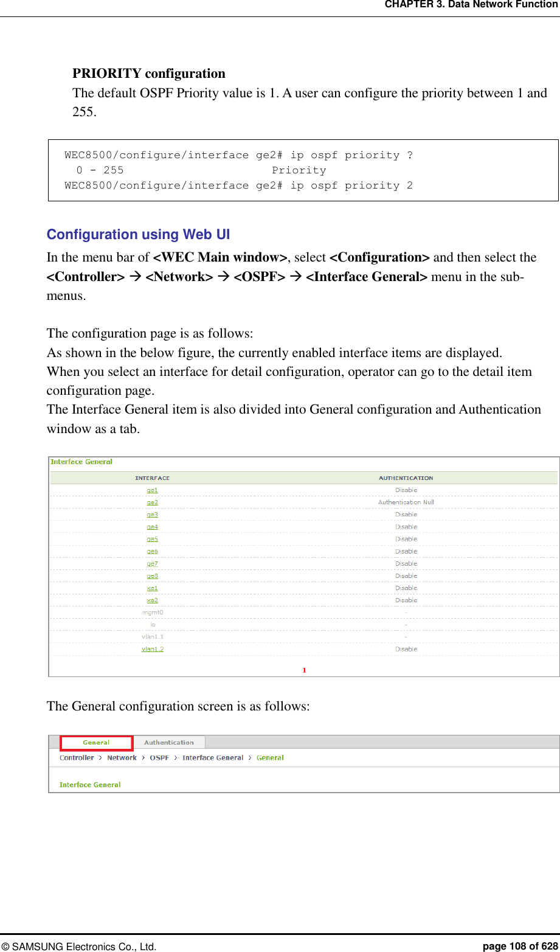This screenshot has height=952, width=560.
Task: Click General at the breadcrumb end
Action: 270,758
